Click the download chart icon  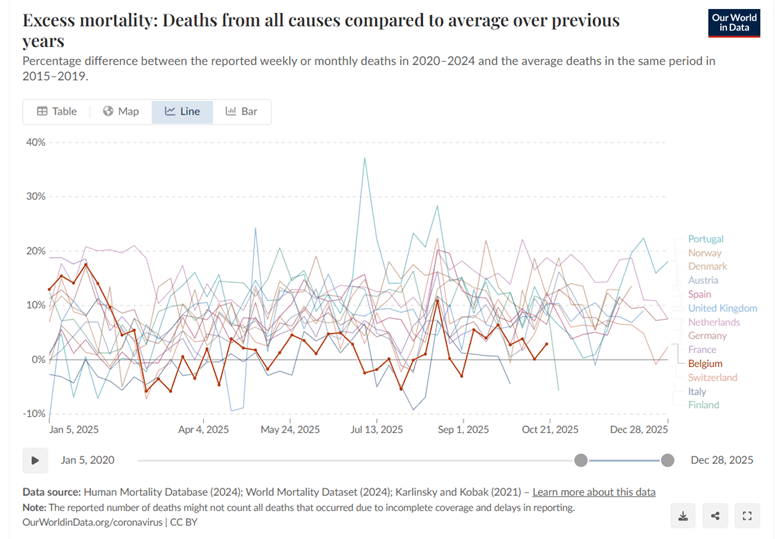(684, 516)
